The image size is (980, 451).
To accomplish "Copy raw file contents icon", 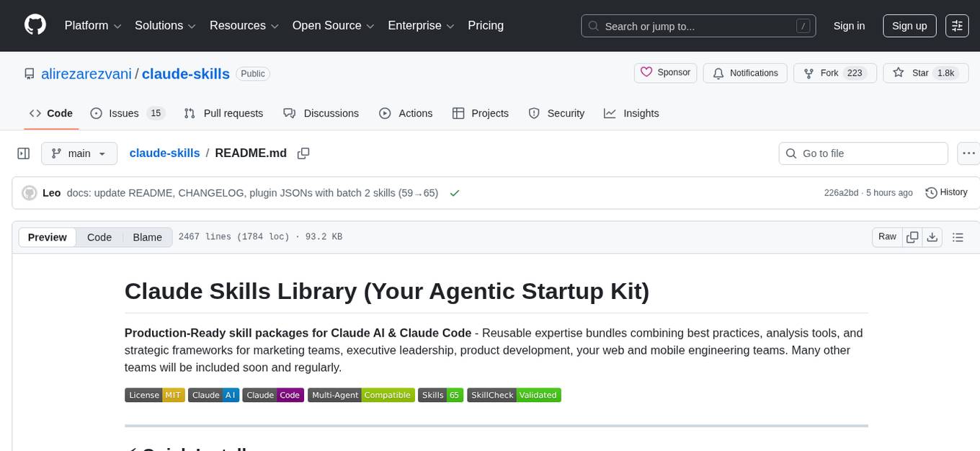I will click(912, 237).
